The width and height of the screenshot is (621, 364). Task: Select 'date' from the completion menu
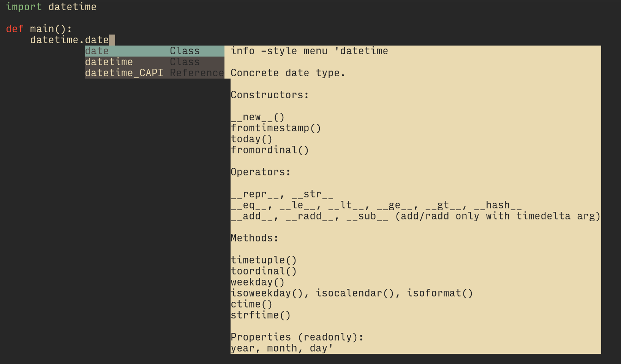[x=96, y=50]
